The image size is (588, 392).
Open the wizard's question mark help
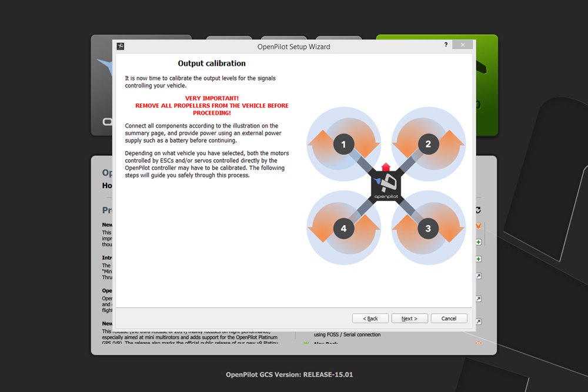click(x=446, y=45)
